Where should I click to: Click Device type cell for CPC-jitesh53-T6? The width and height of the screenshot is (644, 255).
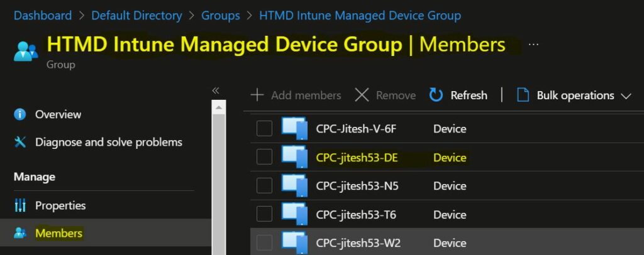pyautogui.click(x=450, y=215)
